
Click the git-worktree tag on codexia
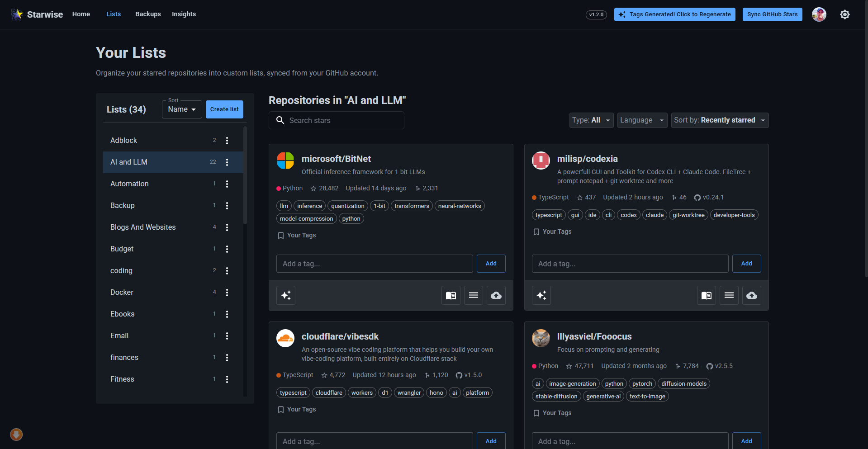[688, 215]
